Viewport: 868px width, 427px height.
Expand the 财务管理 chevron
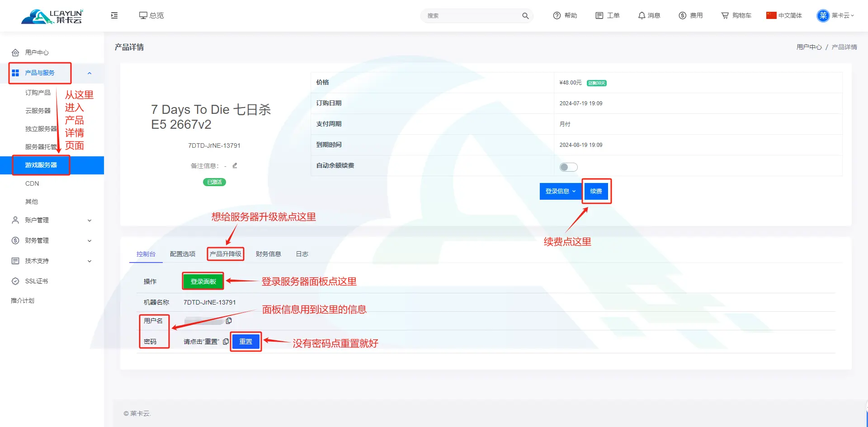(x=90, y=241)
